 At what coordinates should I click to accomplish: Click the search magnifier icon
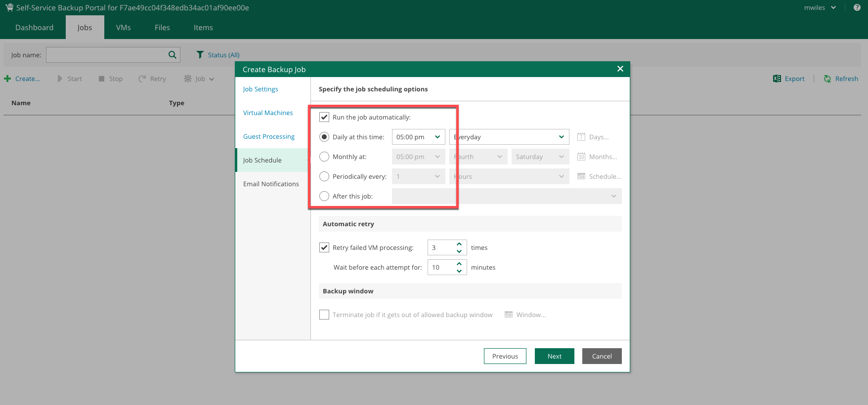pyautogui.click(x=172, y=55)
